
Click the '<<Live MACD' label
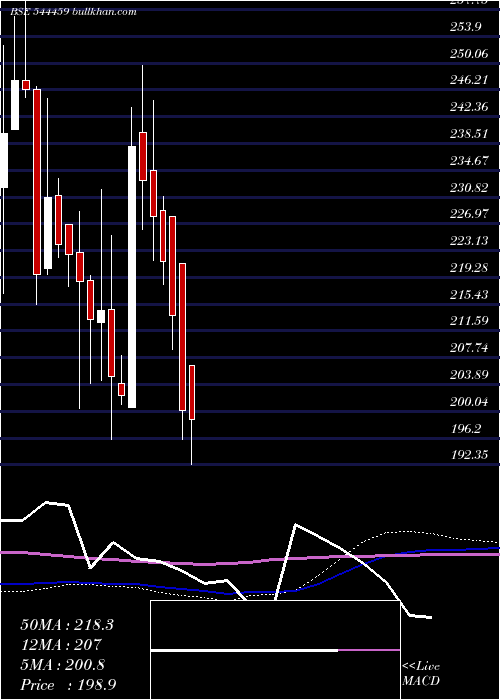421,674
